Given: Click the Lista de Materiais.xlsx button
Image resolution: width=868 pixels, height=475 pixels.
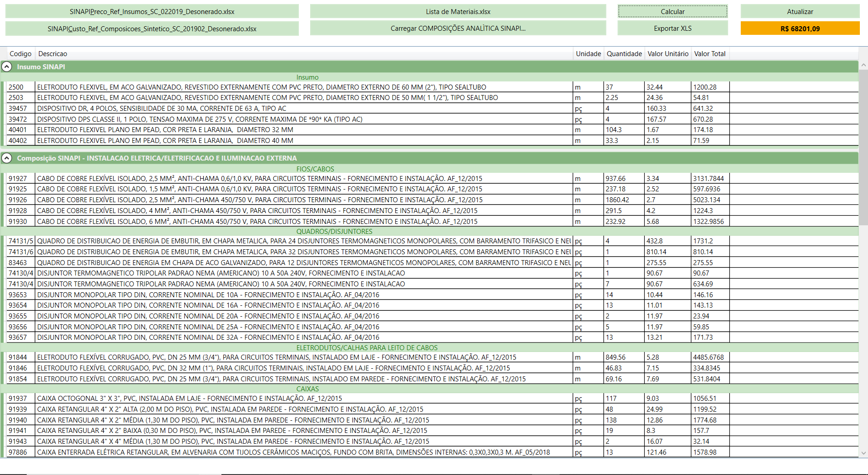Looking at the screenshot, I should (458, 12).
